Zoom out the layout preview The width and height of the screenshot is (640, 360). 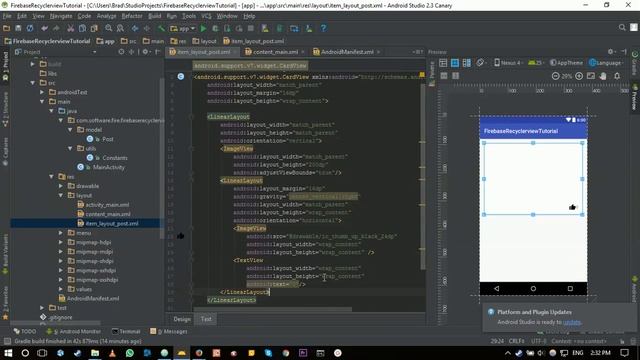click(x=555, y=76)
